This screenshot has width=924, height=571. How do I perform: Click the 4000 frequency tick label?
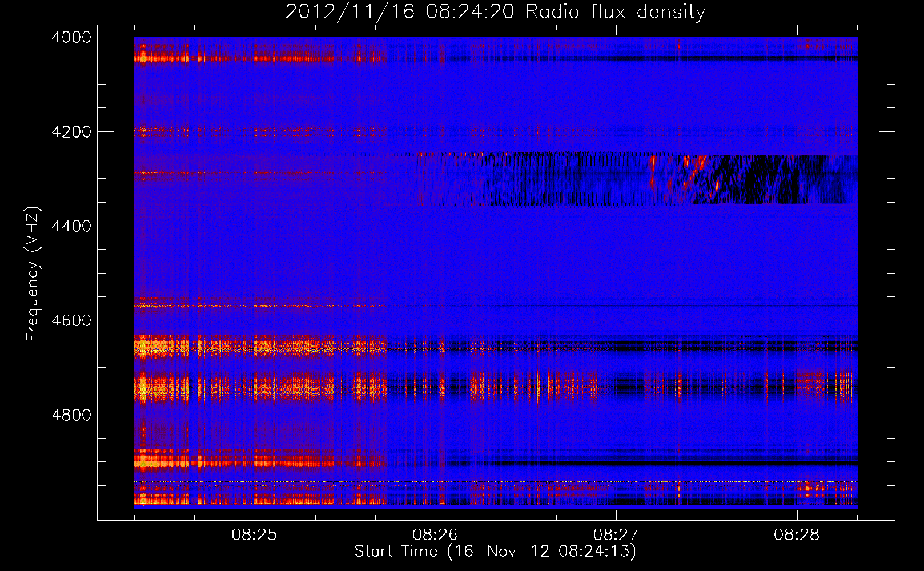[71, 37]
